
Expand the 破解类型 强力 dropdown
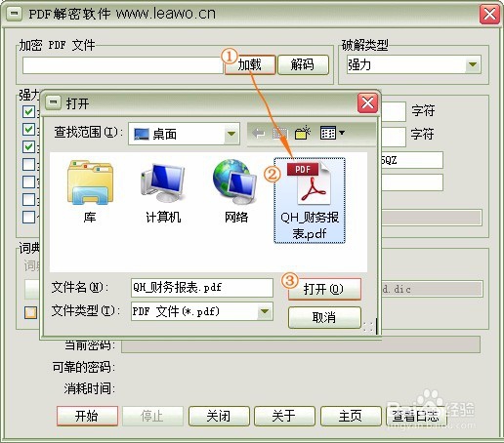pyautogui.click(x=473, y=64)
